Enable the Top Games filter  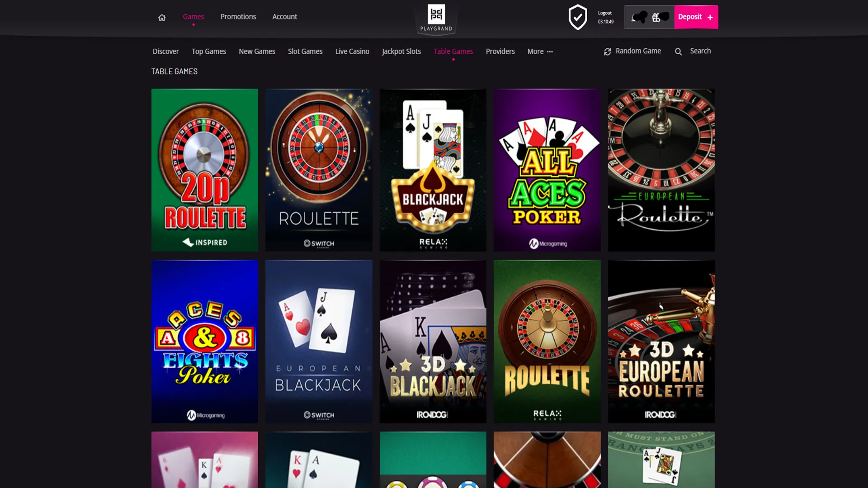[x=209, y=51]
